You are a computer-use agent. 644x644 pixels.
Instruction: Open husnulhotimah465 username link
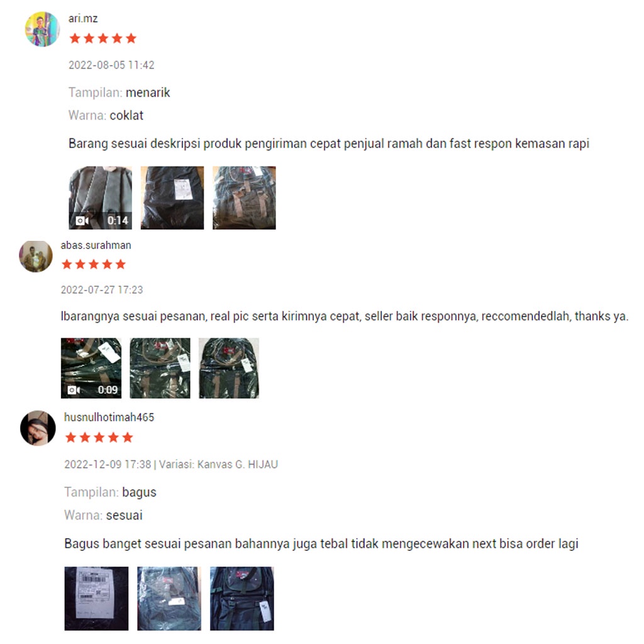109,418
